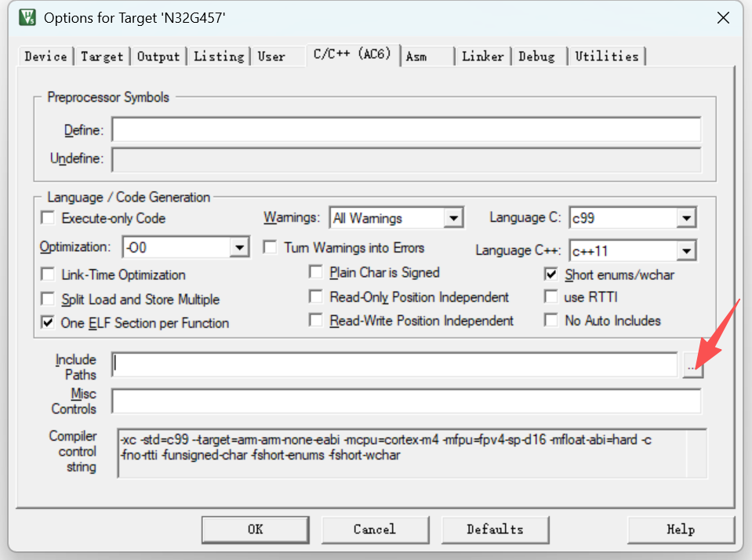
Task: Expand the Optimization level dropdown
Action: click(x=239, y=248)
